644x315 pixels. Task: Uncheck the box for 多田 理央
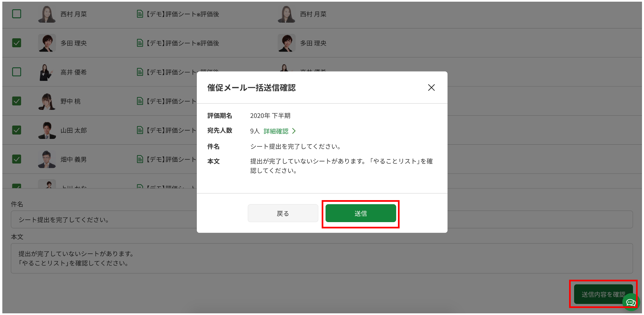click(x=17, y=43)
